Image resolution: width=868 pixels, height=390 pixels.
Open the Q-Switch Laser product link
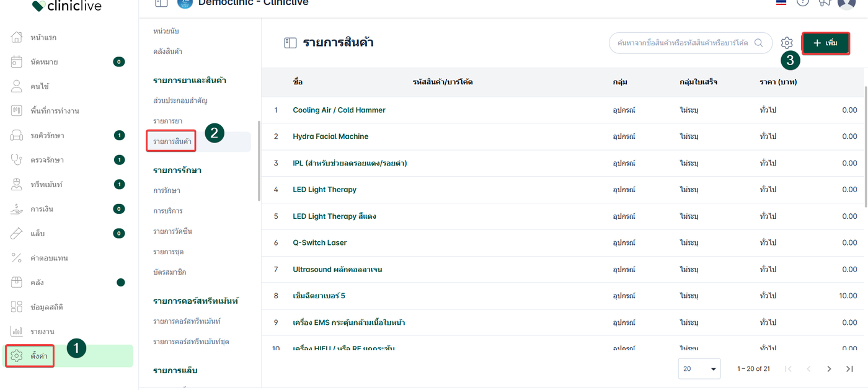click(319, 242)
